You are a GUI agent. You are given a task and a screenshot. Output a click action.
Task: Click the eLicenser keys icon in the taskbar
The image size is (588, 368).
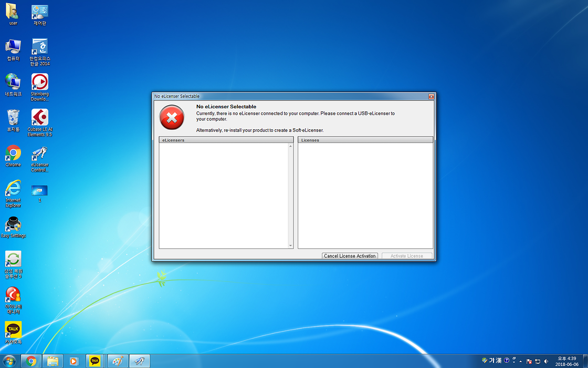pos(139,361)
